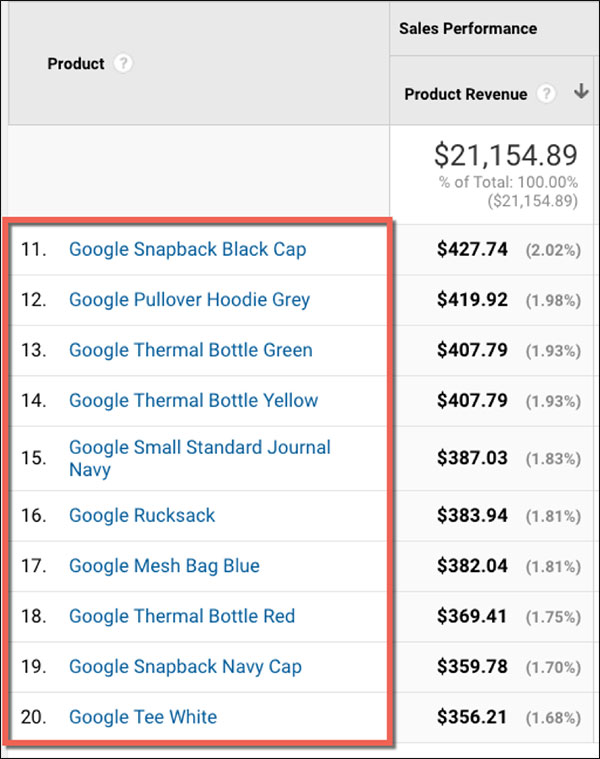Open Google Pullover Hoodie Grey link
Viewport: 600px width, 759px height.
tap(189, 299)
